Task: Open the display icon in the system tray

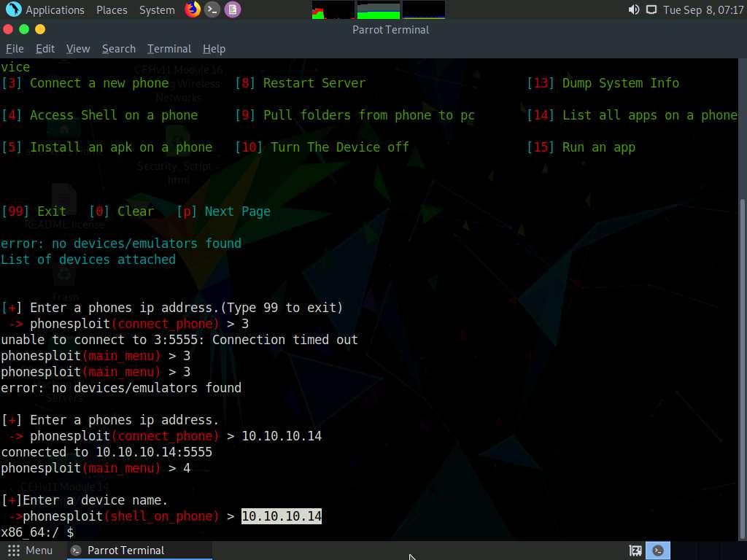Action: [650, 9]
